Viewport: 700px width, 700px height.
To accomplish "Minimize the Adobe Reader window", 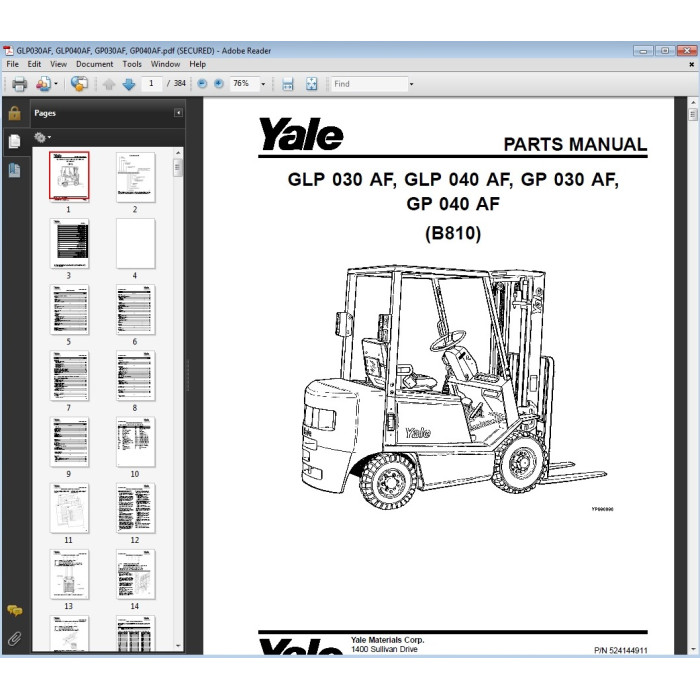I will [643, 51].
